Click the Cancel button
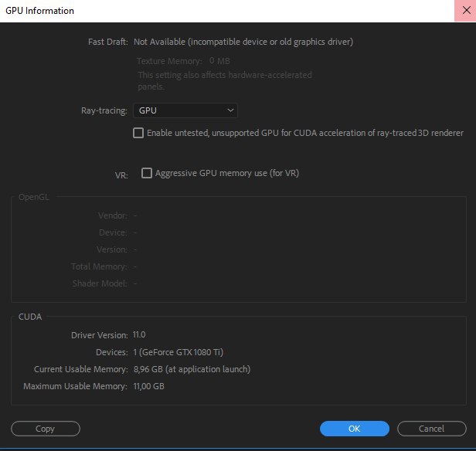The image size is (476, 451). [x=432, y=429]
